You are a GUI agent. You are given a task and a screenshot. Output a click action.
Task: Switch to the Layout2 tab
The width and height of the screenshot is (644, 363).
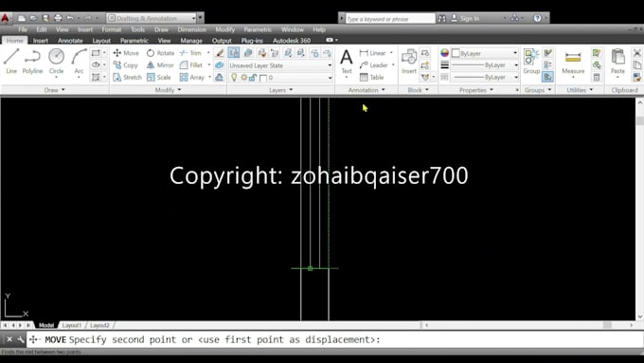coord(99,325)
